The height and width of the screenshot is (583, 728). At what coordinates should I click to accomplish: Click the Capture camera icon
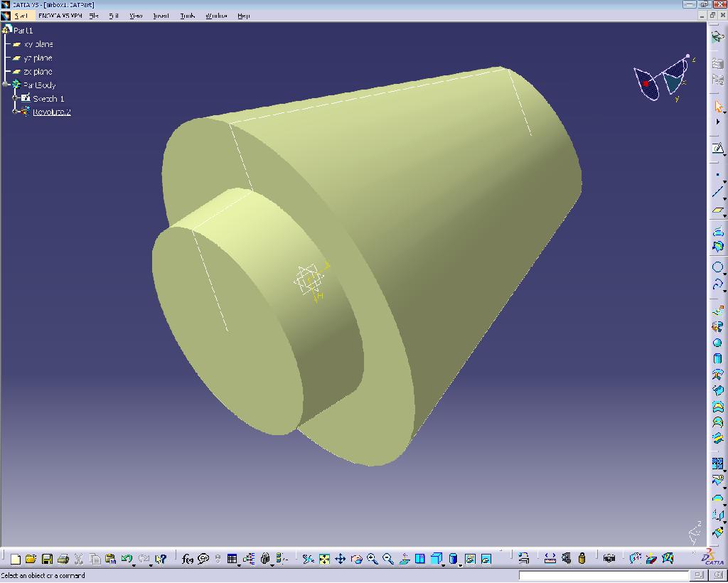point(609,559)
